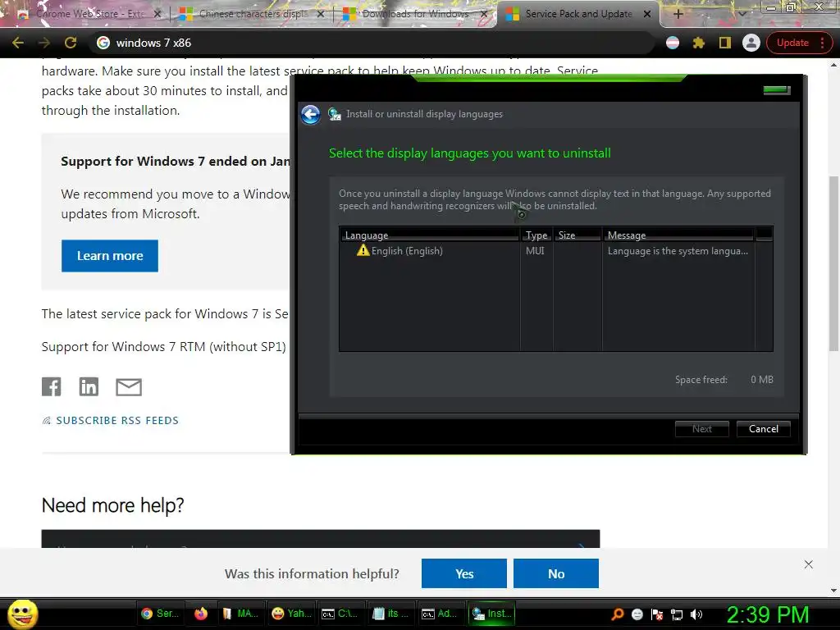
Task: Click the round white tray icon
Action: click(637, 614)
